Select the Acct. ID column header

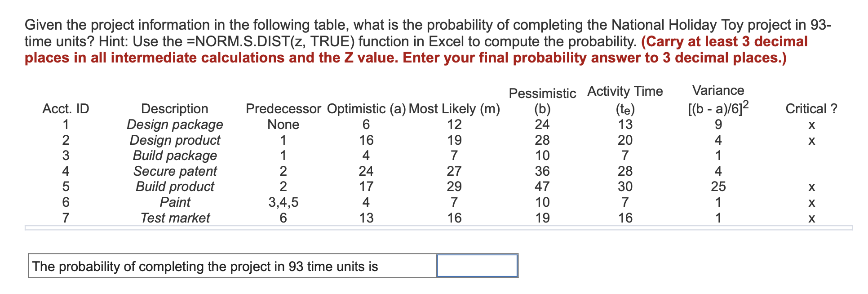click(66, 108)
